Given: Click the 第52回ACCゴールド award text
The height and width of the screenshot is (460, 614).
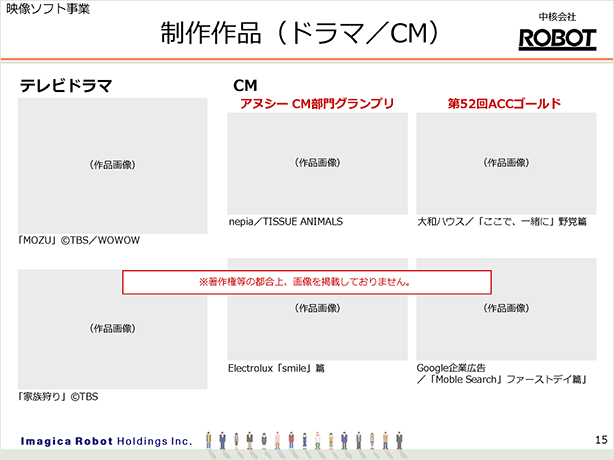Looking at the screenshot, I should point(504,104).
